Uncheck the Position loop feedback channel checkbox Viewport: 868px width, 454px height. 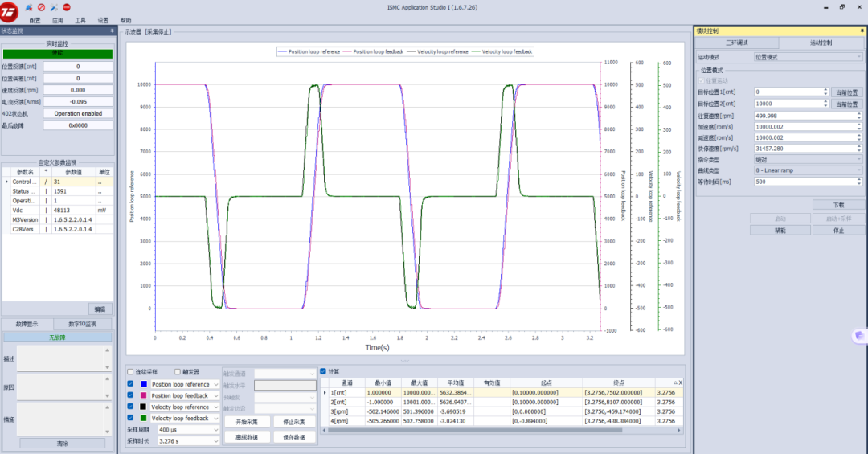(x=131, y=395)
